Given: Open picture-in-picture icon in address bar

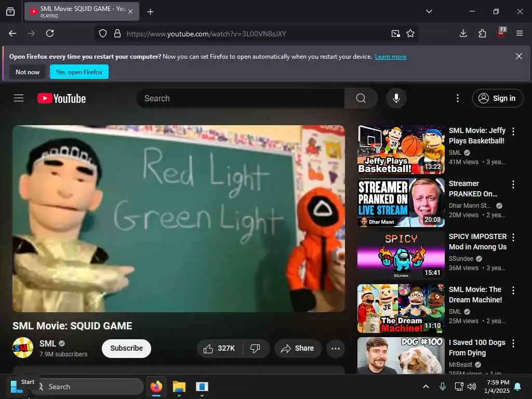Looking at the screenshot, I should (395, 34).
